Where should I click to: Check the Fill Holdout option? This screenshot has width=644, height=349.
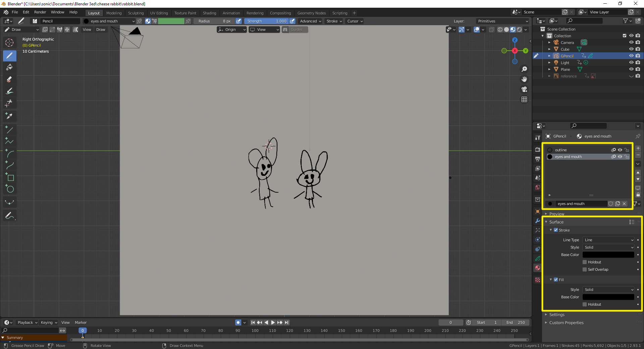coord(585,304)
